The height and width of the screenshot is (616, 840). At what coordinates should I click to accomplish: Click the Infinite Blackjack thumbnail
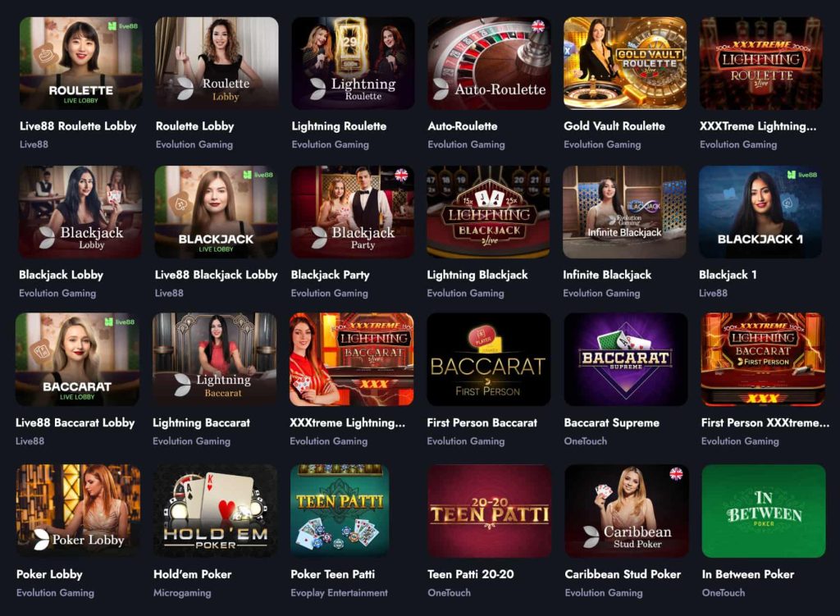624,212
